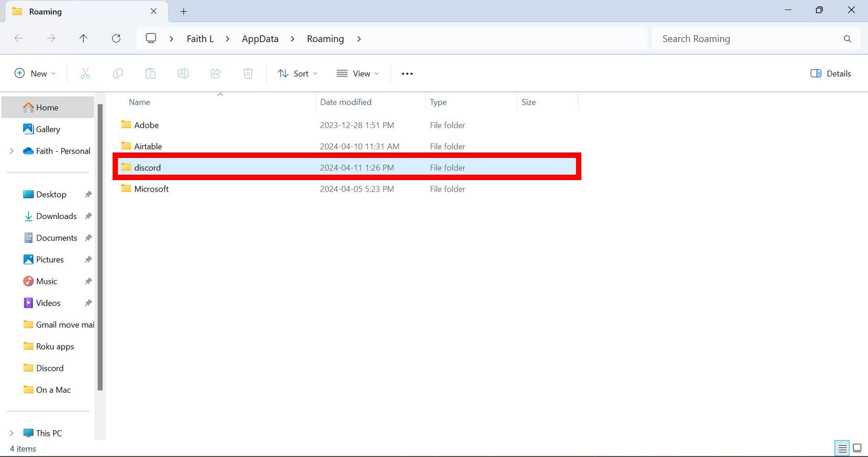Open the Sort dropdown menu
Image resolution: width=868 pixels, height=457 pixels.
coord(297,74)
